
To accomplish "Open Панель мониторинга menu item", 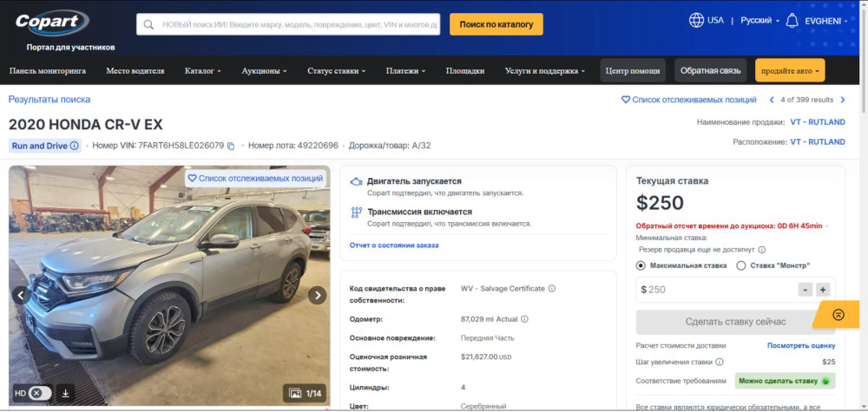I will 48,71.
